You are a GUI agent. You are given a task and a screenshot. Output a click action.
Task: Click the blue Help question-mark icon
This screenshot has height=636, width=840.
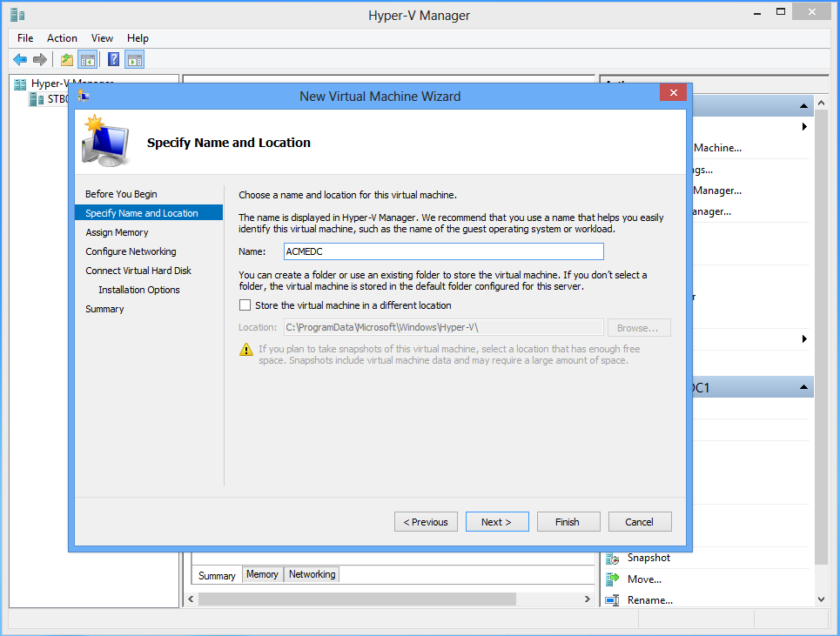pos(113,59)
